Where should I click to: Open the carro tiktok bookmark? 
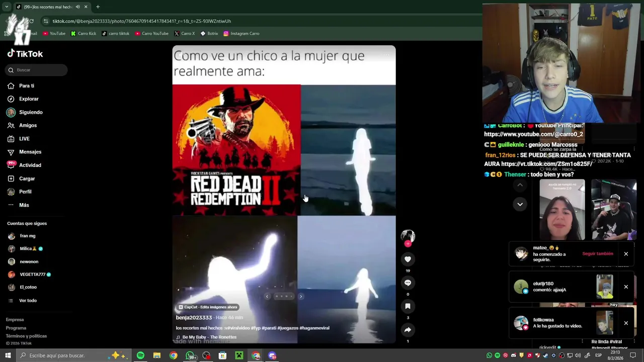[x=116, y=34]
